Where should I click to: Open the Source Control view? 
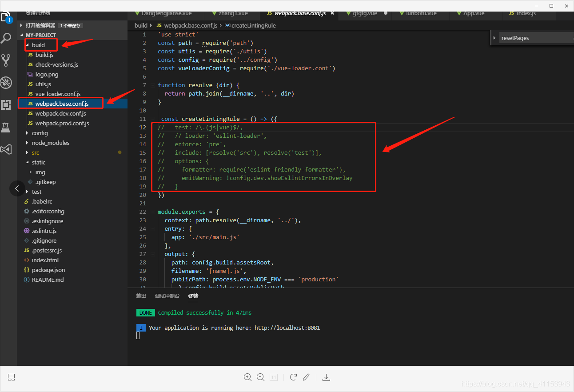pyautogui.click(x=6, y=60)
